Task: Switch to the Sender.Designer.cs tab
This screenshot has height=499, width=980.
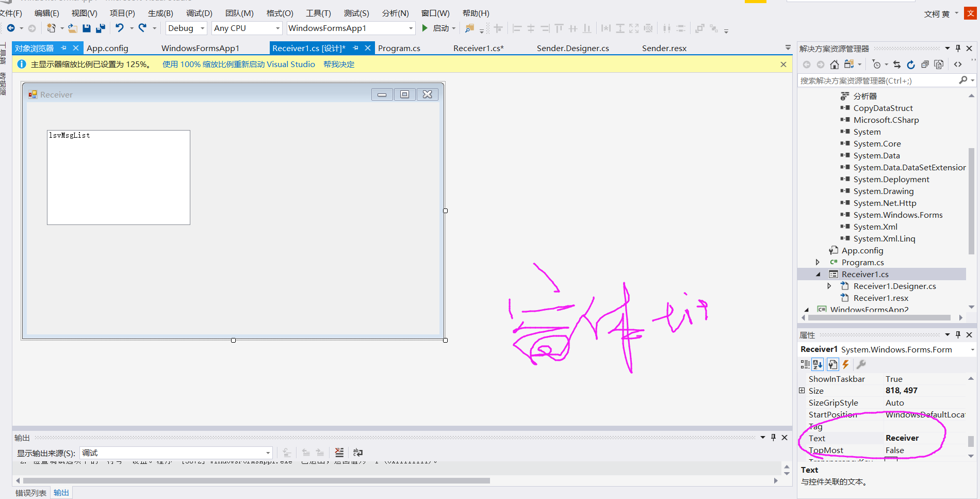Action: click(573, 48)
